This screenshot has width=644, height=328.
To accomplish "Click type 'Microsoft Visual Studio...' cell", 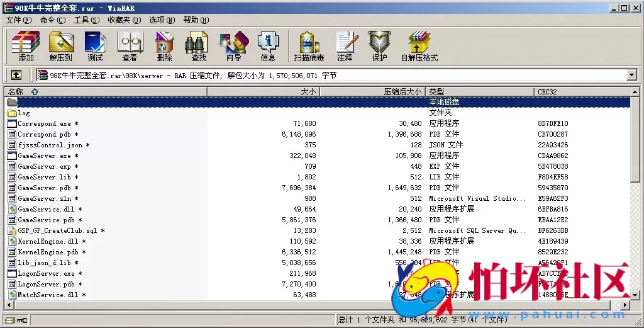I will tap(477, 198).
